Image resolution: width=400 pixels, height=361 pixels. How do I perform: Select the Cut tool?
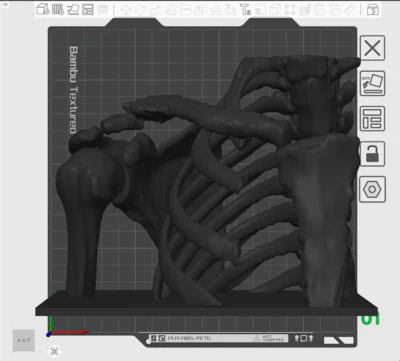[x=185, y=10]
